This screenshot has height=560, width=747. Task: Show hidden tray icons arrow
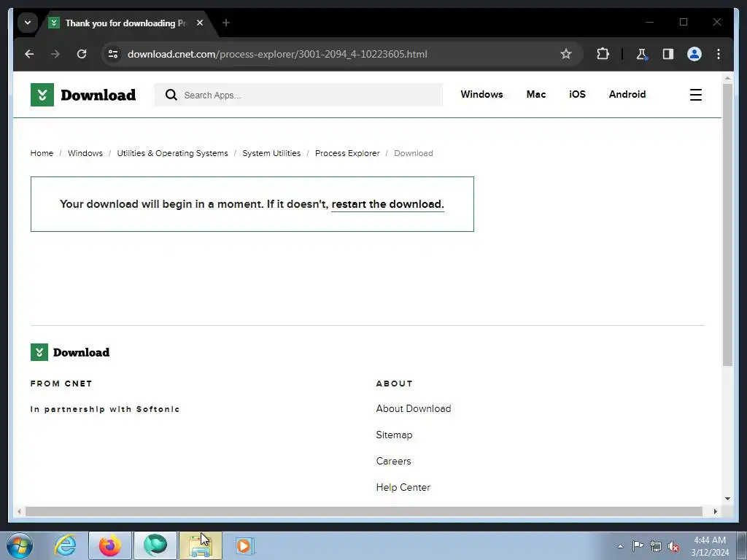[620, 546]
